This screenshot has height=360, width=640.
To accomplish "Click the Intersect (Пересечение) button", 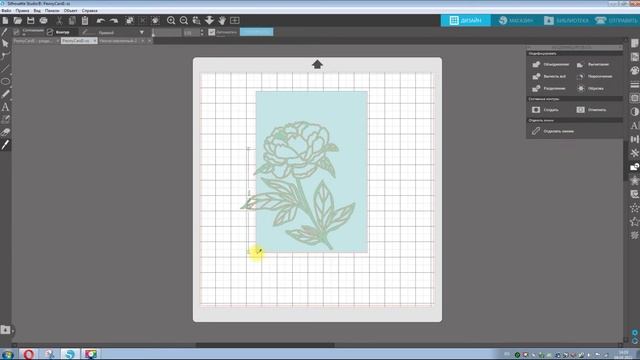I will [594, 76].
